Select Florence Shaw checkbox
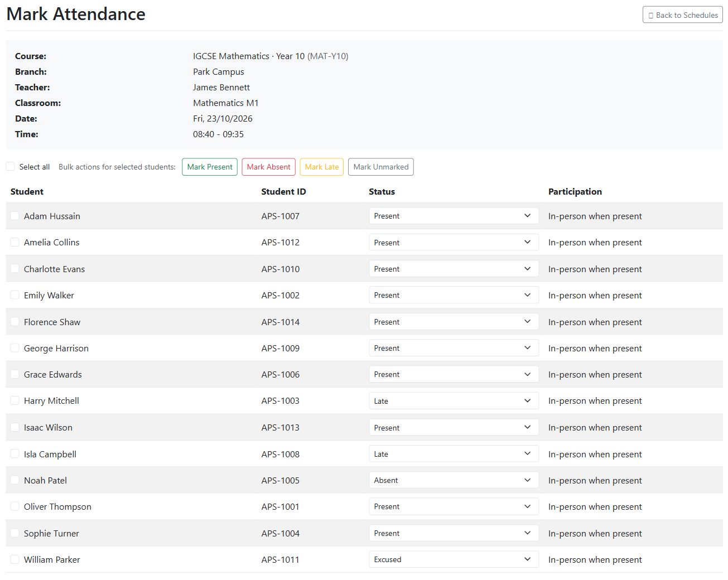This screenshot has height=580, width=728. 15,322
